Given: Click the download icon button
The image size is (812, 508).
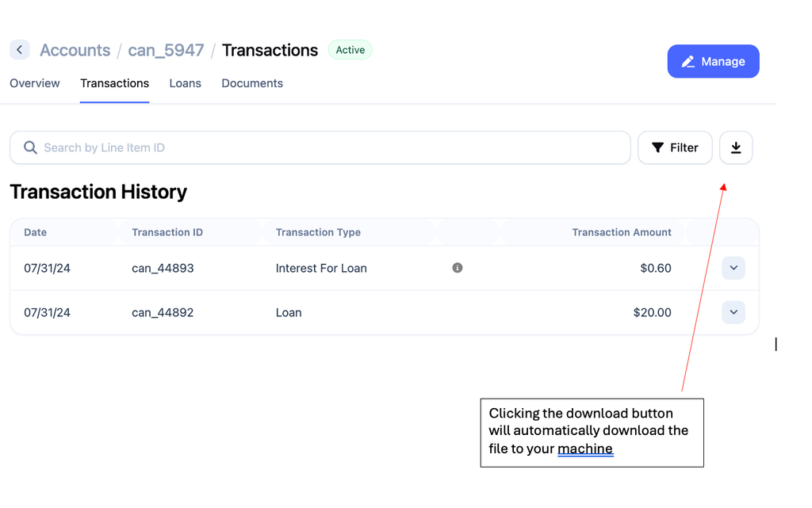Looking at the screenshot, I should pyautogui.click(x=736, y=147).
